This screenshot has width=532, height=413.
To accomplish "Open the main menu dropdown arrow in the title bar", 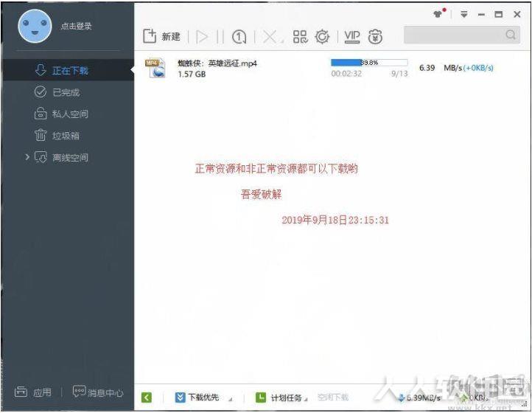I will [x=463, y=14].
